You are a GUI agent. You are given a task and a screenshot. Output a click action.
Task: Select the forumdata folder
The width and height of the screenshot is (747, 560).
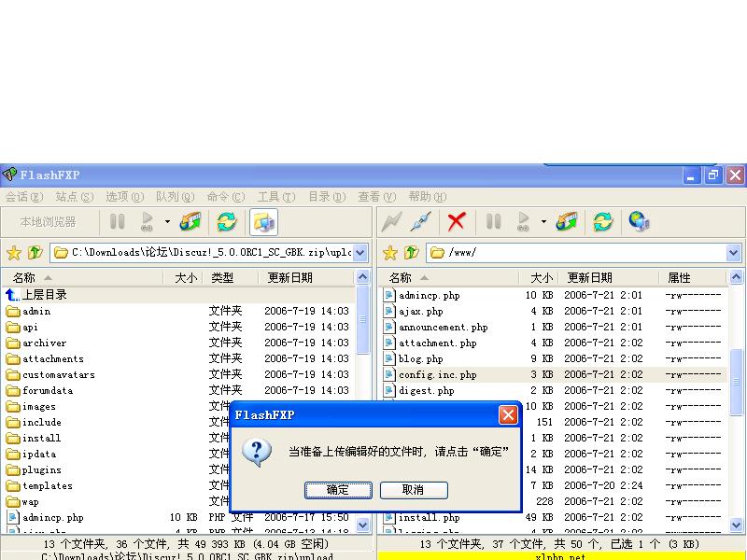click(x=178, y=390)
